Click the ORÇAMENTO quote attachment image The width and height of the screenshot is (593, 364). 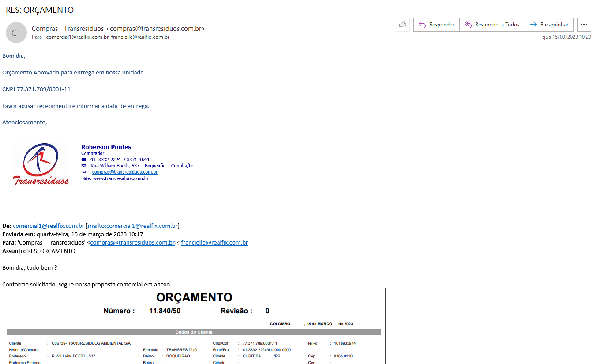(194, 326)
